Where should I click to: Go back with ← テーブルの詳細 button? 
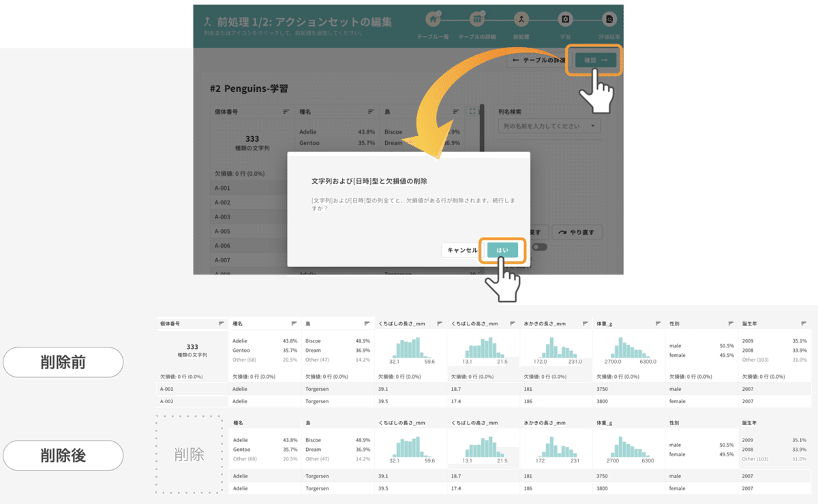pyautogui.click(x=539, y=61)
